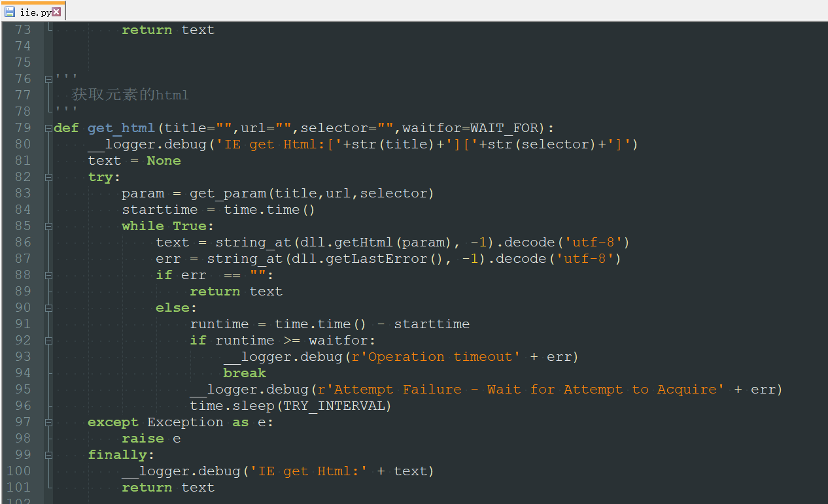Click 'return text' on line 73

(168, 30)
